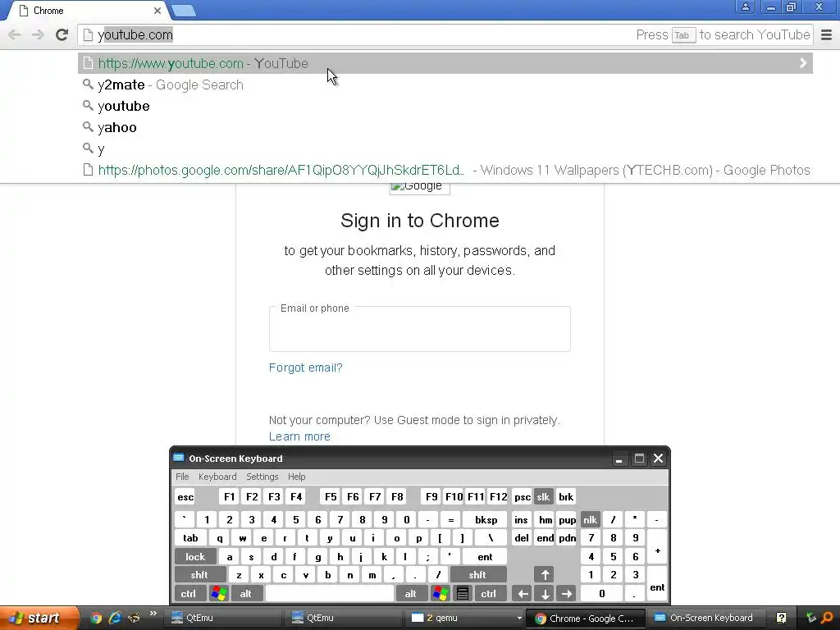This screenshot has height=630, width=840.
Task: Click the spacebar on the on-screen keyboard
Action: coord(330,594)
